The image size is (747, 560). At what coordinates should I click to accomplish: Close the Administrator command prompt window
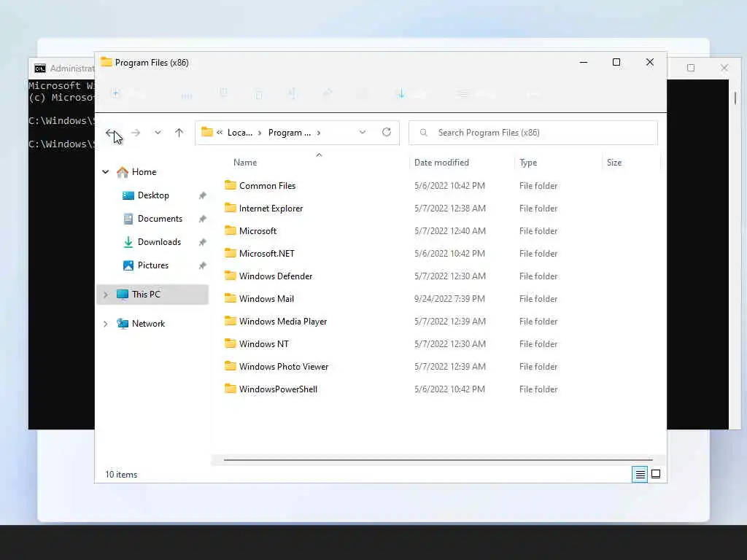tap(724, 68)
